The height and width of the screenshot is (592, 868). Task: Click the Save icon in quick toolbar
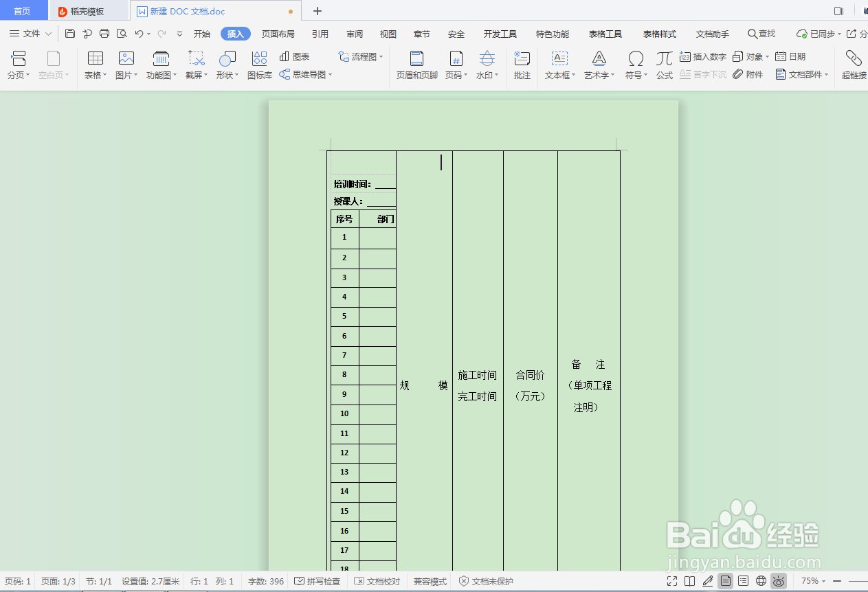(x=70, y=34)
